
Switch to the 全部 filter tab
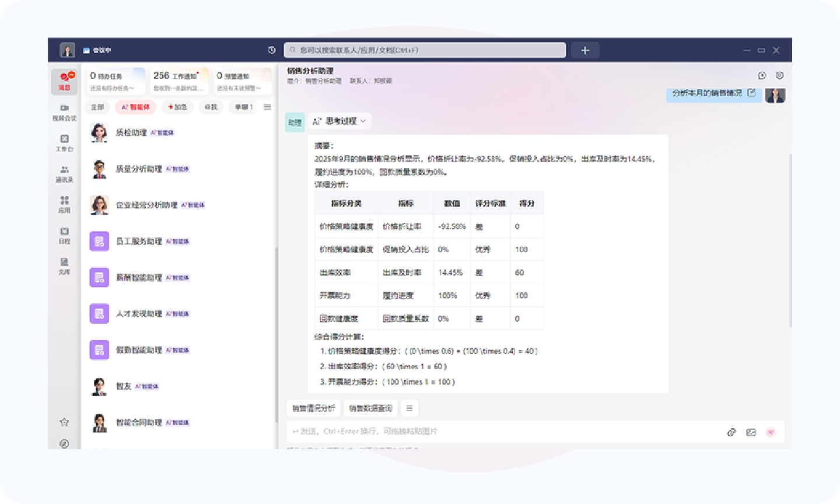coord(97,107)
